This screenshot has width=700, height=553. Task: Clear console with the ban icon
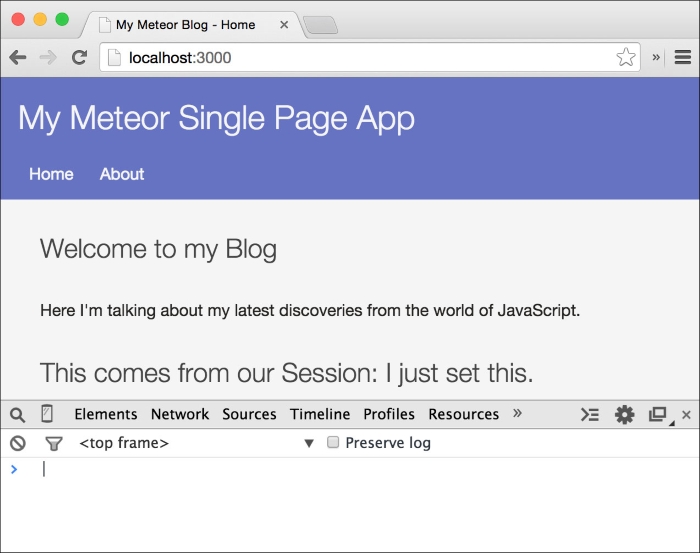coord(18,443)
